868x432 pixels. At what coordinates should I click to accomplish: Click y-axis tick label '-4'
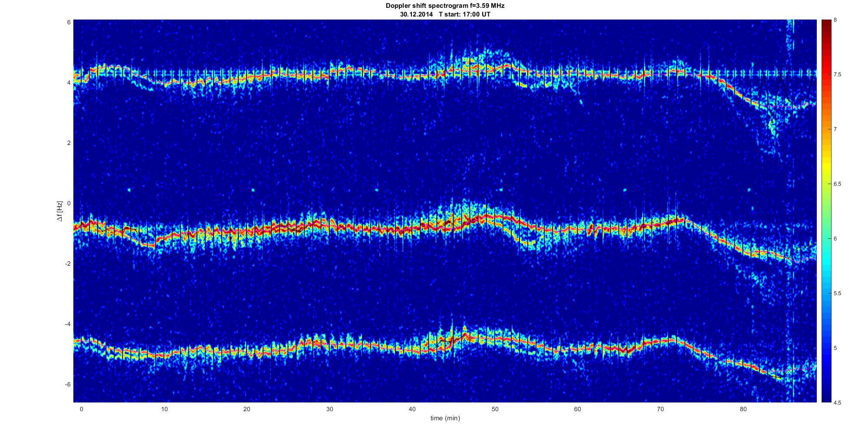tap(68, 324)
